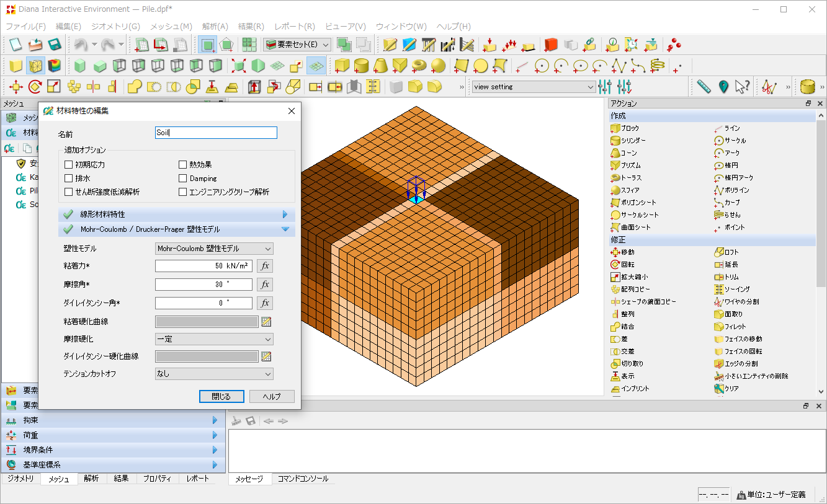Screen dimensions: 827x504
Task: Switch to the 解析 tab
Action: point(91,479)
